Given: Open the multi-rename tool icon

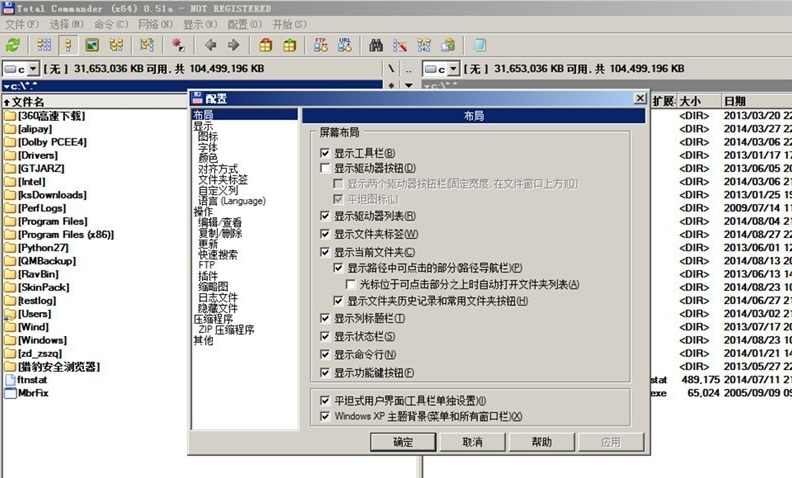Looking at the screenshot, I should (400, 45).
